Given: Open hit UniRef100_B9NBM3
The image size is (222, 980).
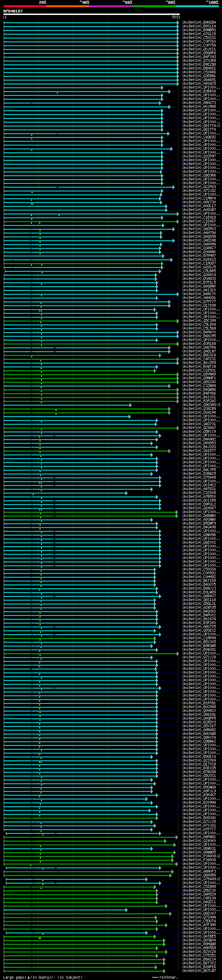Looking at the screenshot, I should (x=199, y=30).
